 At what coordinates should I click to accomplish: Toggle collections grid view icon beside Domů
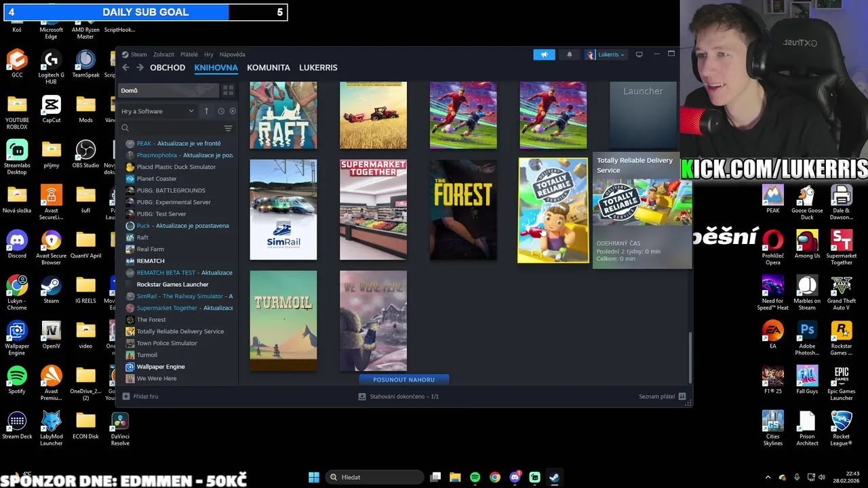pos(228,90)
